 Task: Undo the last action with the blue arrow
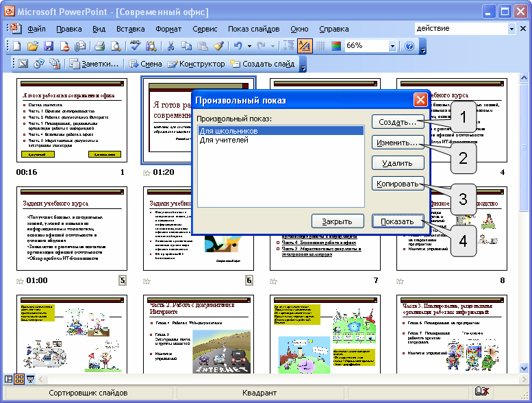click(x=238, y=46)
